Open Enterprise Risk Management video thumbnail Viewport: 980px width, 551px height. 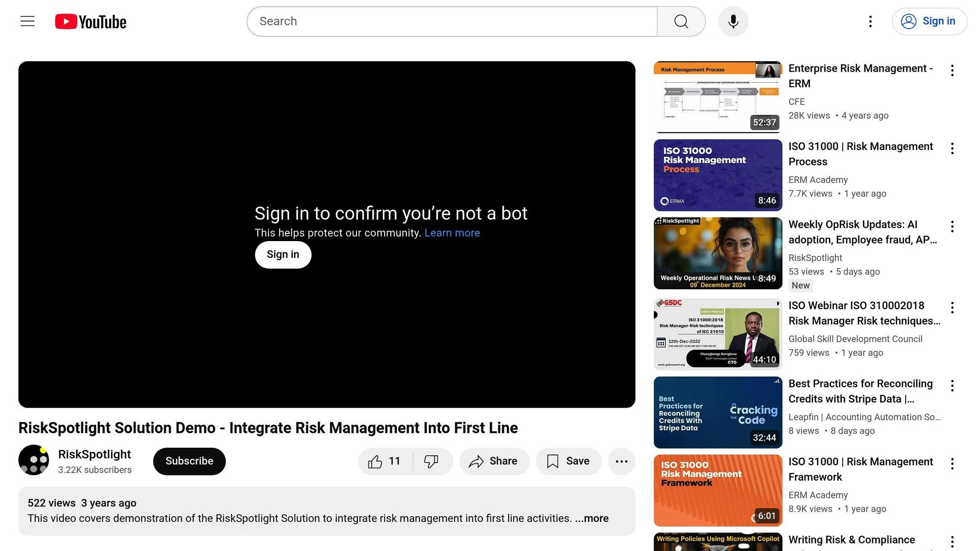[x=718, y=97]
